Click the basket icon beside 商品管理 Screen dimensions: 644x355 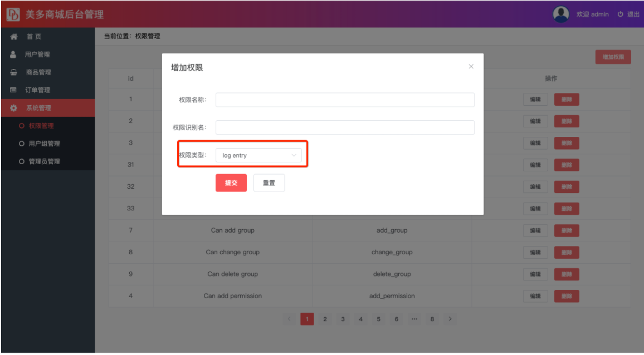coord(13,72)
